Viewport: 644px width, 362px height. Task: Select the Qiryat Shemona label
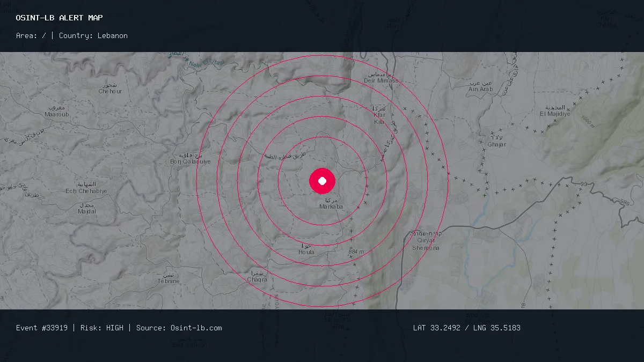[426, 241]
